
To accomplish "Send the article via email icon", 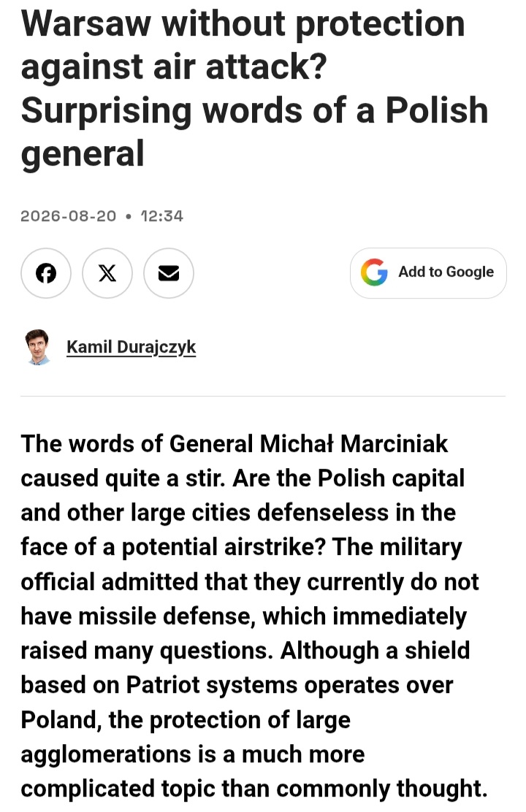I will tap(169, 273).
